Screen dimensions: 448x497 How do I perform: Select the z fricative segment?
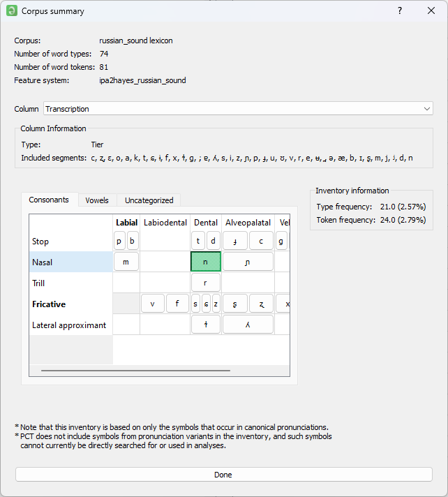[216, 304]
